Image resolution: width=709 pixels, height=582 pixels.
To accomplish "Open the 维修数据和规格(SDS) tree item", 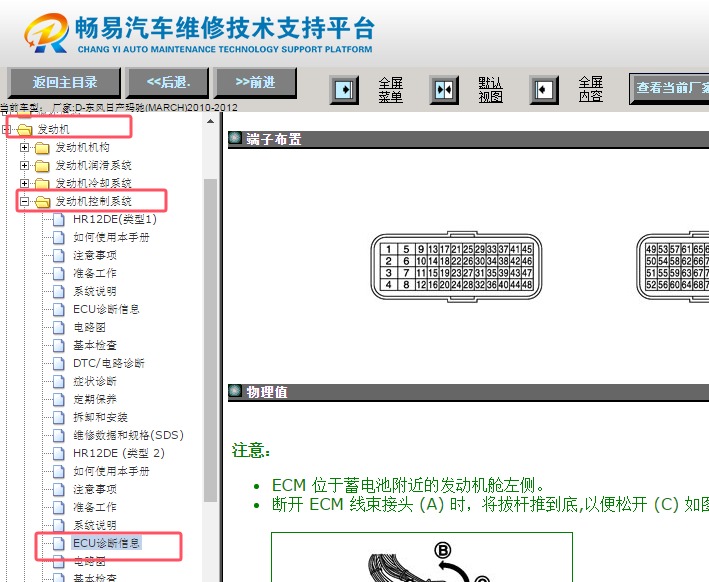I will click(x=128, y=435).
